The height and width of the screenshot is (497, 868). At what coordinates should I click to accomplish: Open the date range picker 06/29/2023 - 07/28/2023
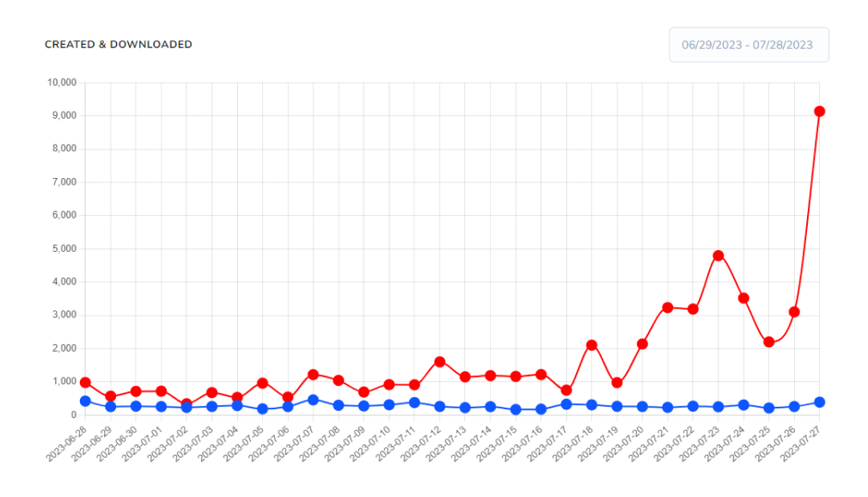(749, 45)
